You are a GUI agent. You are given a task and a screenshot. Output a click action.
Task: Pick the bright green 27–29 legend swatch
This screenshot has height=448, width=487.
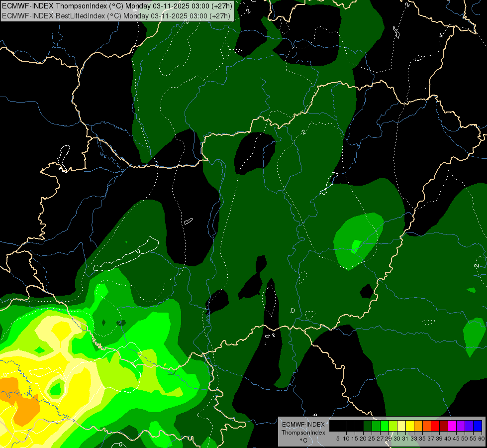pyautogui.click(x=385, y=426)
